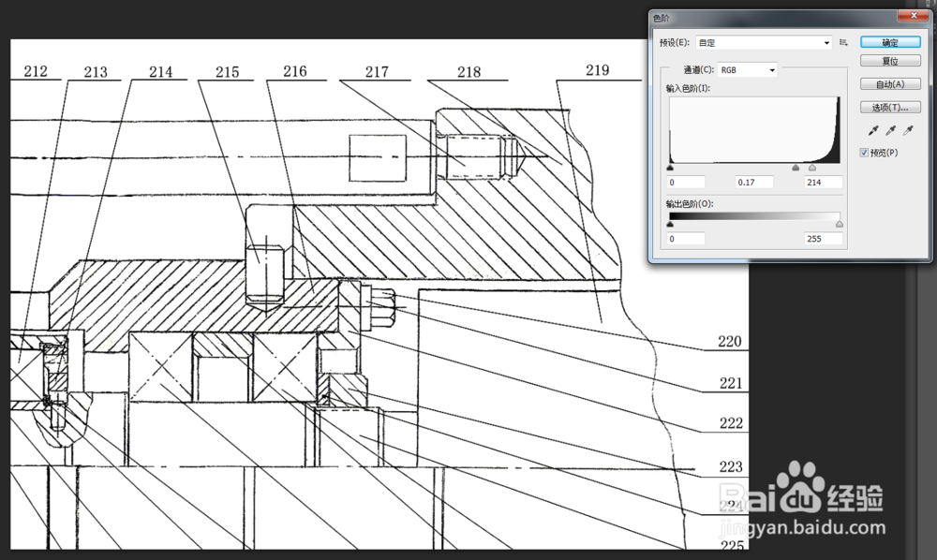
Task: Open the 通道(C) RGB channel dropdown
Action: 747,70
